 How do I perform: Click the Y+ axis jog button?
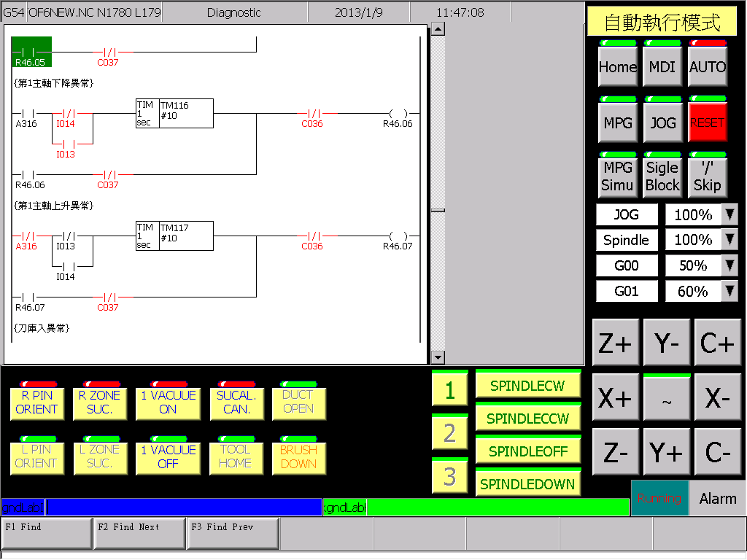pos(666,451)
